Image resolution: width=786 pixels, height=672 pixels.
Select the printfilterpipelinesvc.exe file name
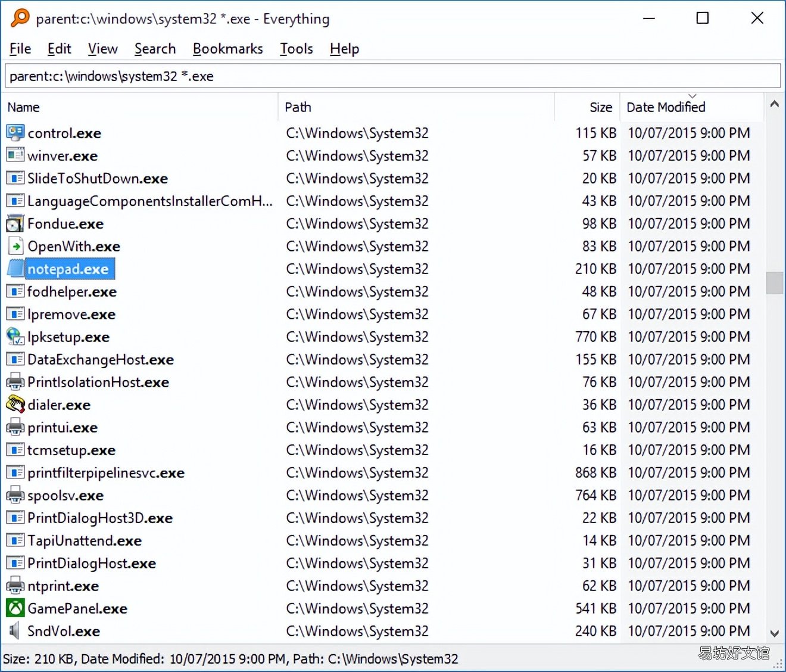coord(106,473)
